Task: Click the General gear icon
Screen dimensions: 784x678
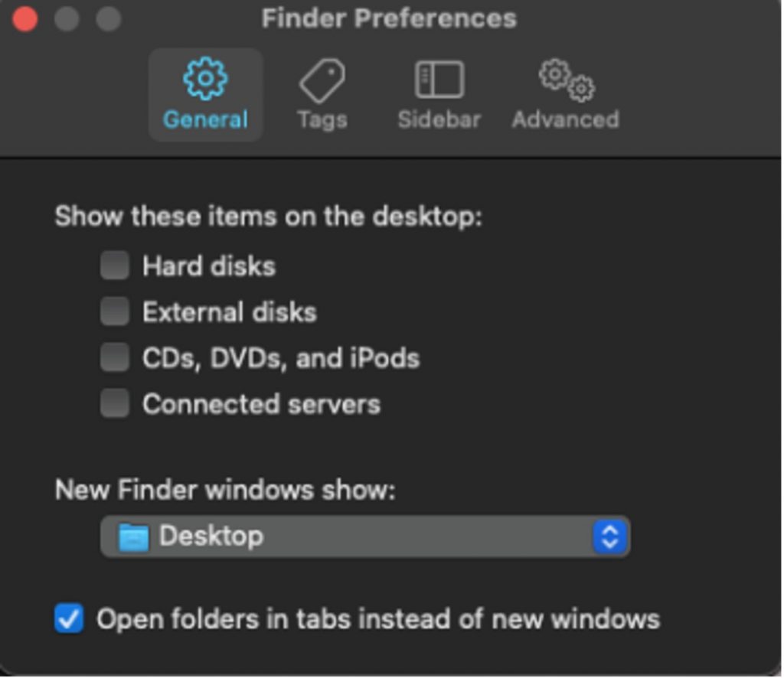Action: click(x=205, y=80)
